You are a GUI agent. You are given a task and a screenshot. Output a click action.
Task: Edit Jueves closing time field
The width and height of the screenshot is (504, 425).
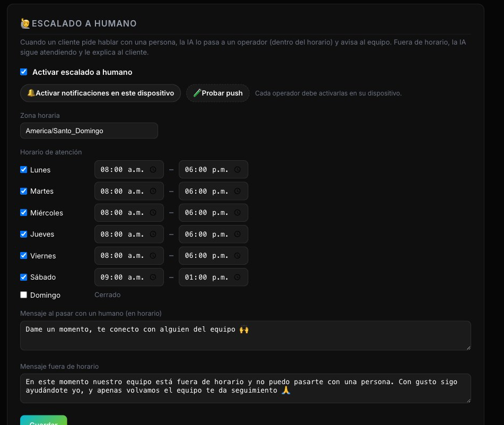click(x=213, y=234)
